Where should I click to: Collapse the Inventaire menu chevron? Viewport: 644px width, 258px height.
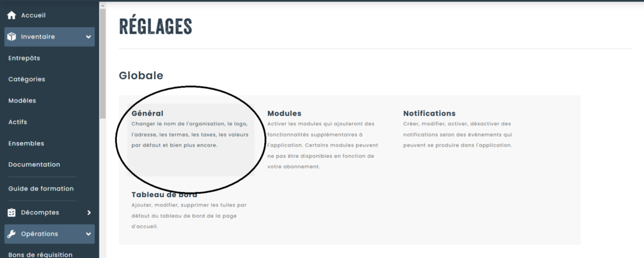pyautogui.click(x=89, y=36)
